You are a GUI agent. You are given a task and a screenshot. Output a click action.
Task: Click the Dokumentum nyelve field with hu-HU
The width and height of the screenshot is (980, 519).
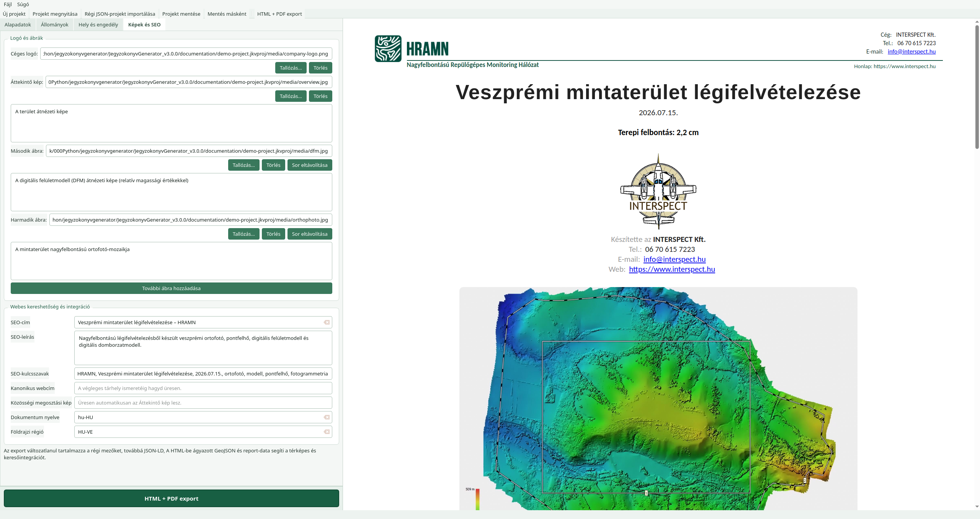(203, 417)
